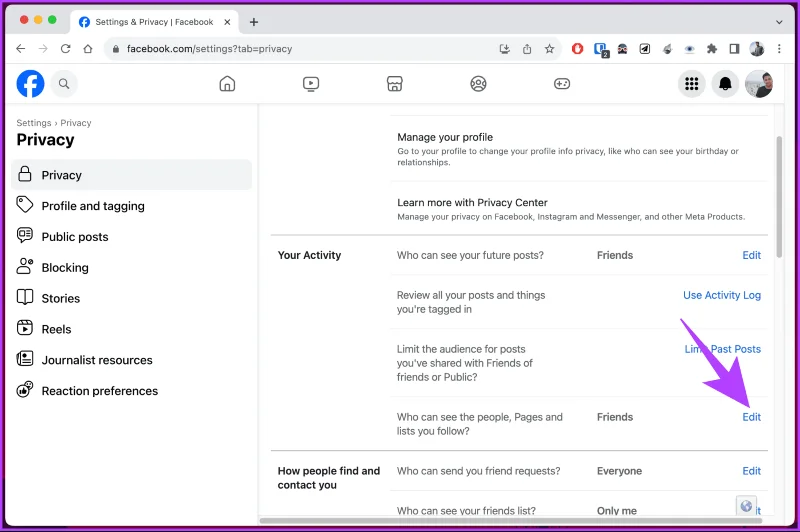
Task: Select the Settings & Privacy | Facebook tab
Action: [155, 22]
